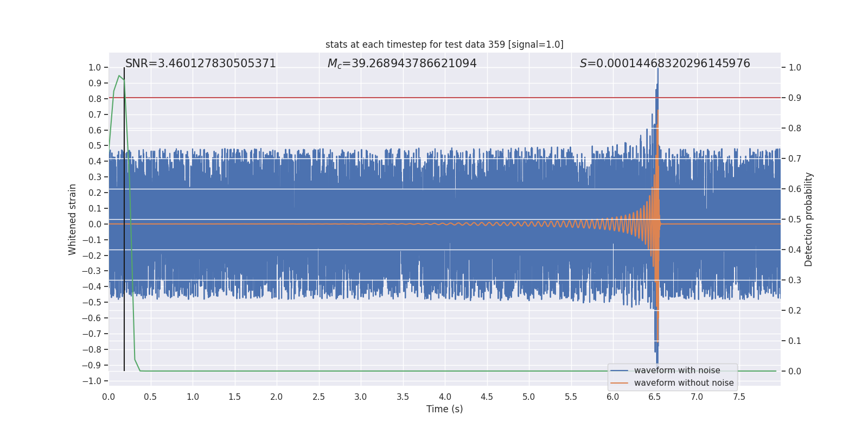Image resolution: width=868 pixels, height=434 pixels.
Task: Click the blue line swatch in the legend
Action: [619, 371]
